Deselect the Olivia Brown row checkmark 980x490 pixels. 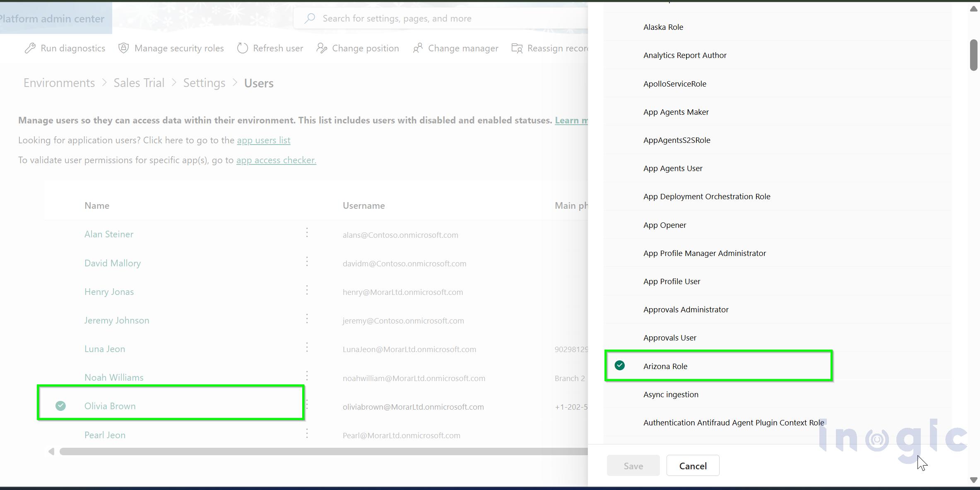click(x=60, y=406)
